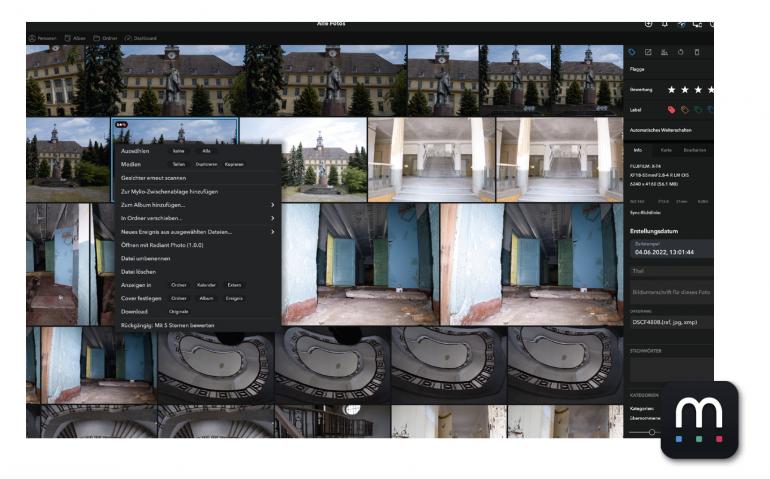The height and width of the screenshot is (479, 770).
Task: Click the Bildunterschrift caption field
Action: pos(671,292)
